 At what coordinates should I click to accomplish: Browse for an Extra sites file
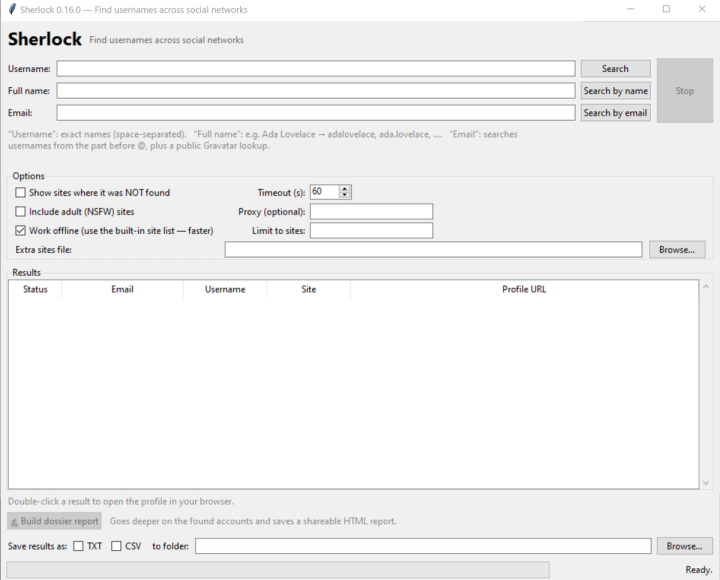[677, 250]
